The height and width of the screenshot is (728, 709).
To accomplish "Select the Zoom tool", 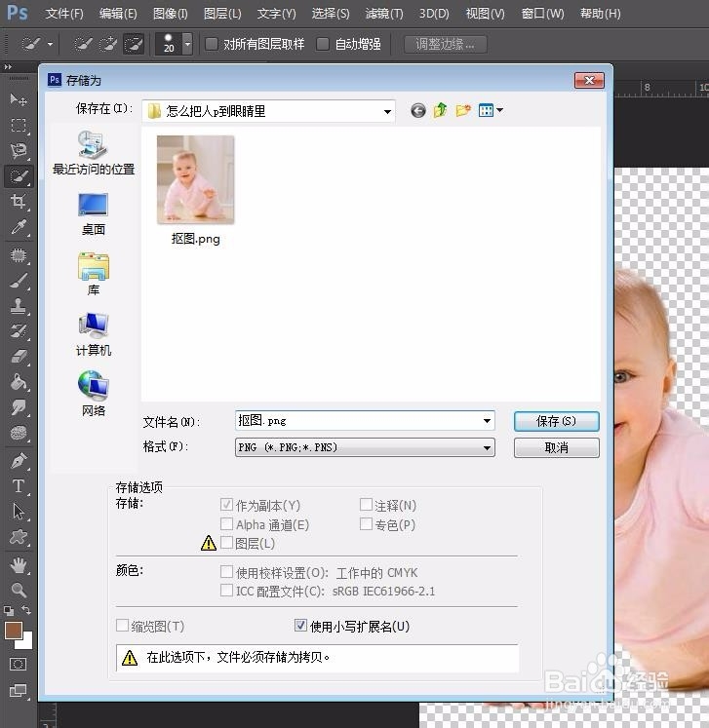I will click(19, 591).
